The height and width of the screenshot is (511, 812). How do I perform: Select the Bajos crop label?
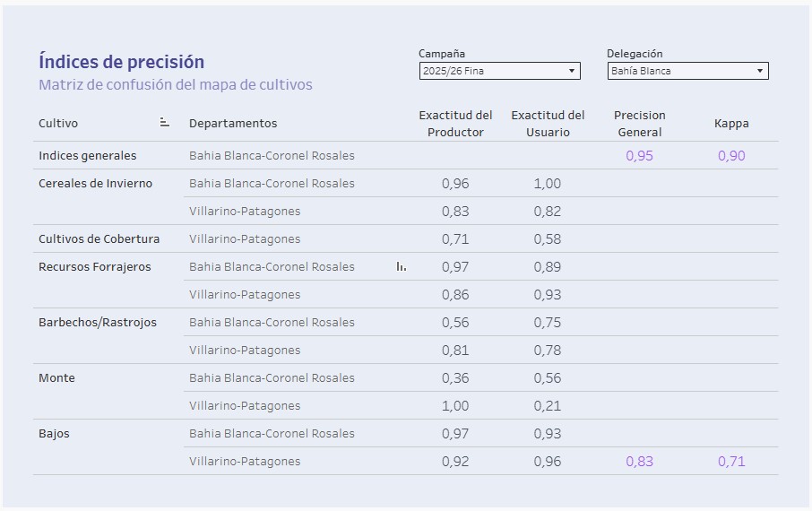point(54,434)
